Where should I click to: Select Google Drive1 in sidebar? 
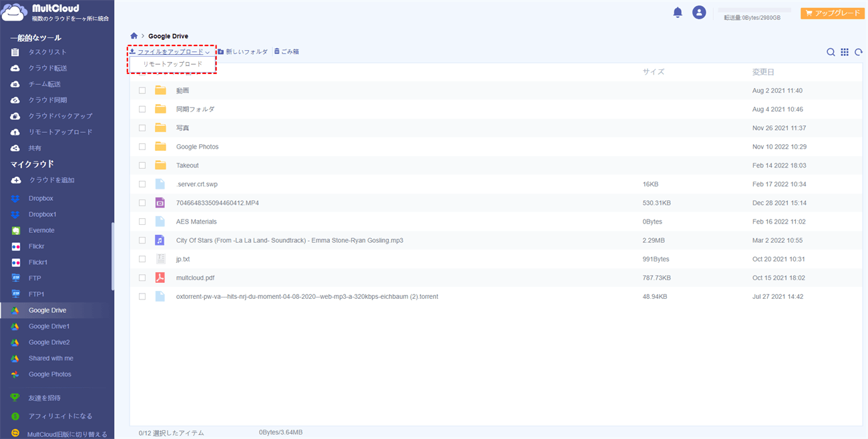click(49, 326)
